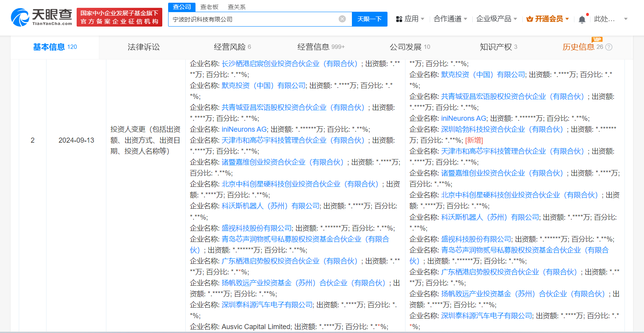The height and width of the screenshot is (333, 644).
Task: Expand the 合作通道 dropdown
Action: point(450,19)
